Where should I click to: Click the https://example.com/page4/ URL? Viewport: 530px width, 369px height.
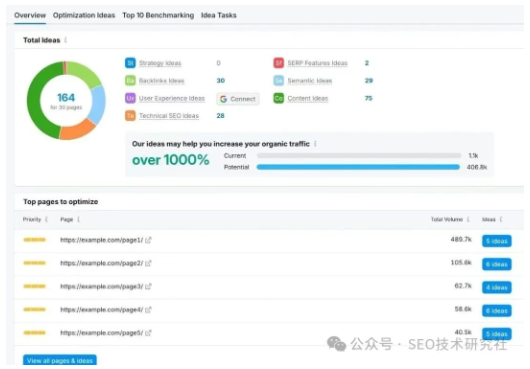(x=101, y=310)
